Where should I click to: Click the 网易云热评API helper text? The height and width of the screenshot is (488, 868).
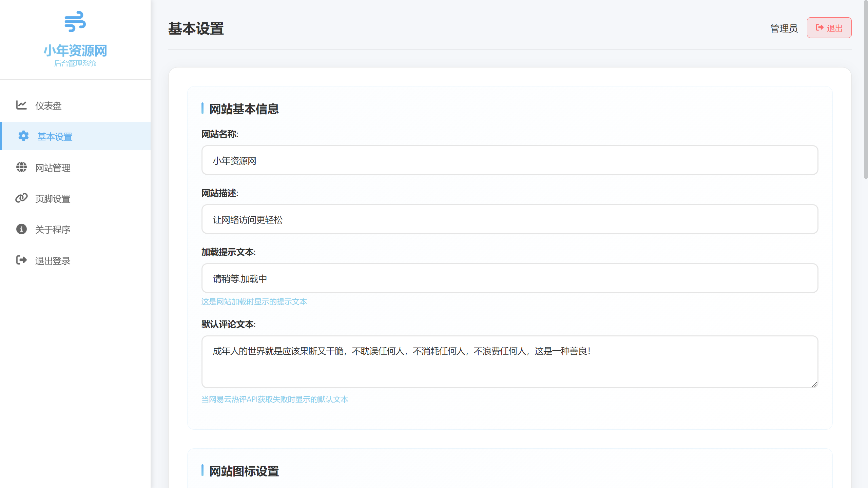point(274,399)
